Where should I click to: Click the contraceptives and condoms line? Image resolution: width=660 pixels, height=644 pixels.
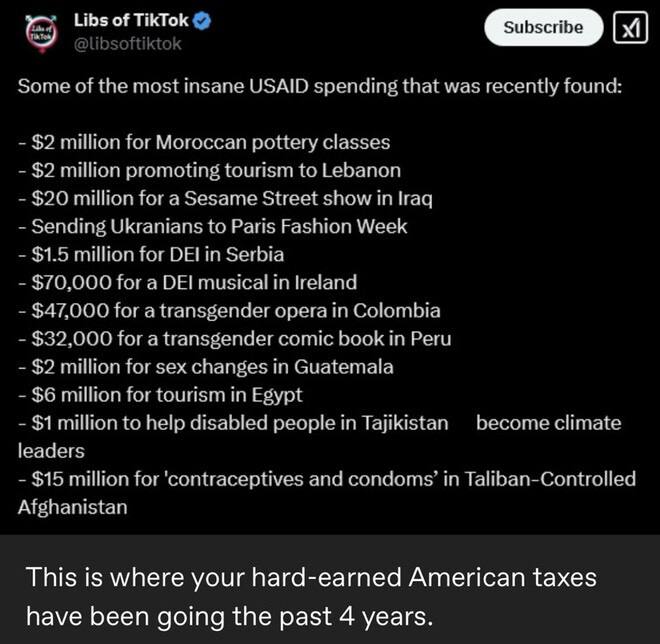[326, 479]
